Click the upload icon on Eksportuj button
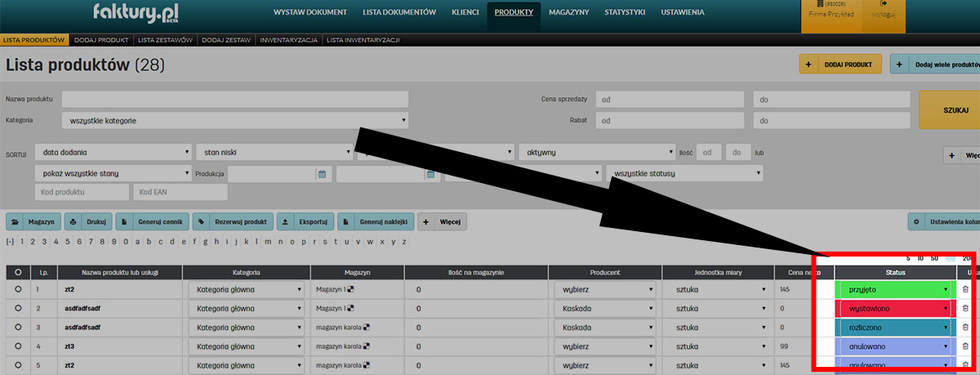The width and height of the screenshot is (980, 375). (x=285, y=221)
